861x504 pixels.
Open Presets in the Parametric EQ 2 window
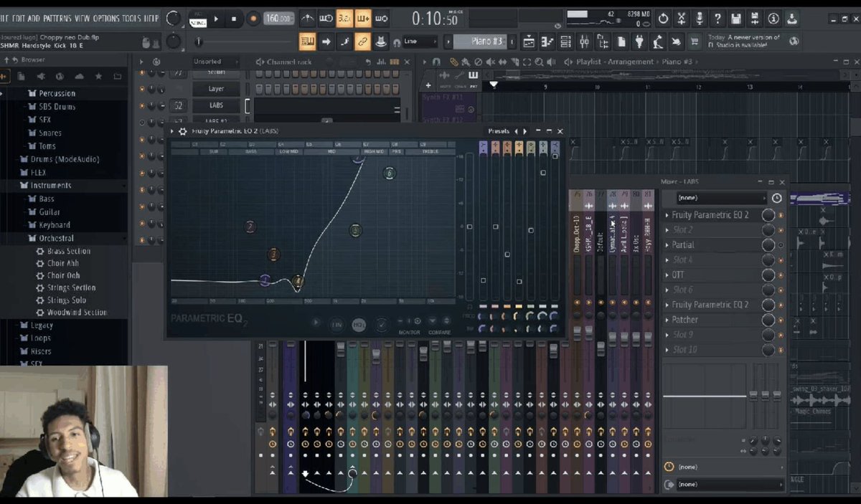[x=499, y=131]
